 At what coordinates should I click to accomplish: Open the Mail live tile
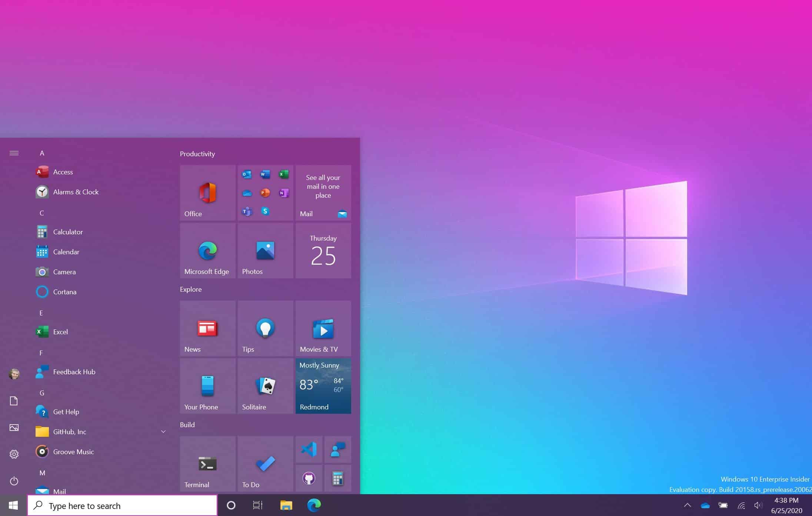point(323,193)
